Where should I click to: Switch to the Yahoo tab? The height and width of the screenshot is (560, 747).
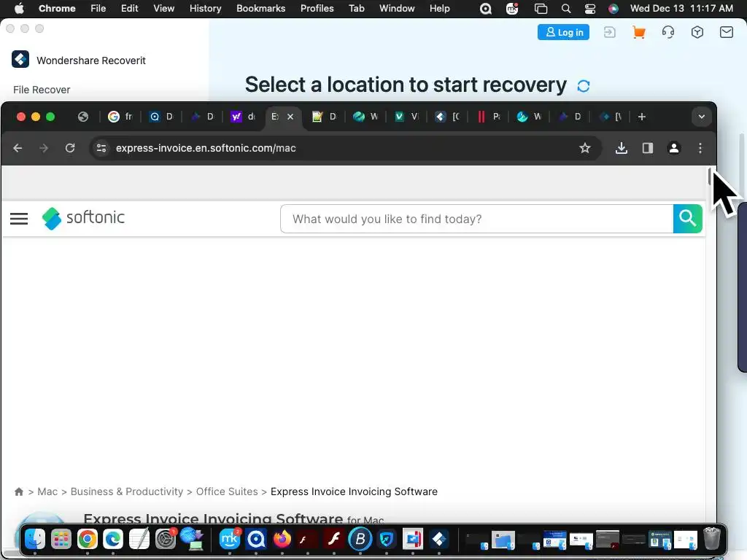coord(243,117)
